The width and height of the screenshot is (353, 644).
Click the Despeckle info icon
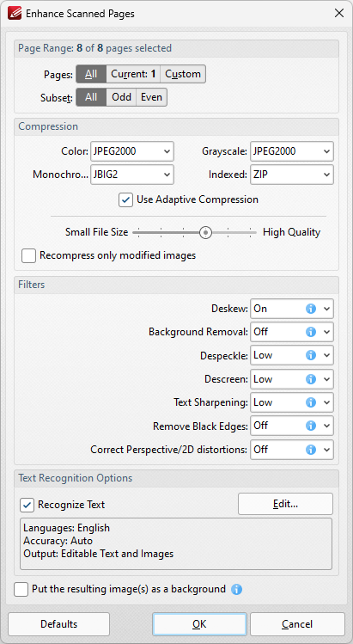311,355
